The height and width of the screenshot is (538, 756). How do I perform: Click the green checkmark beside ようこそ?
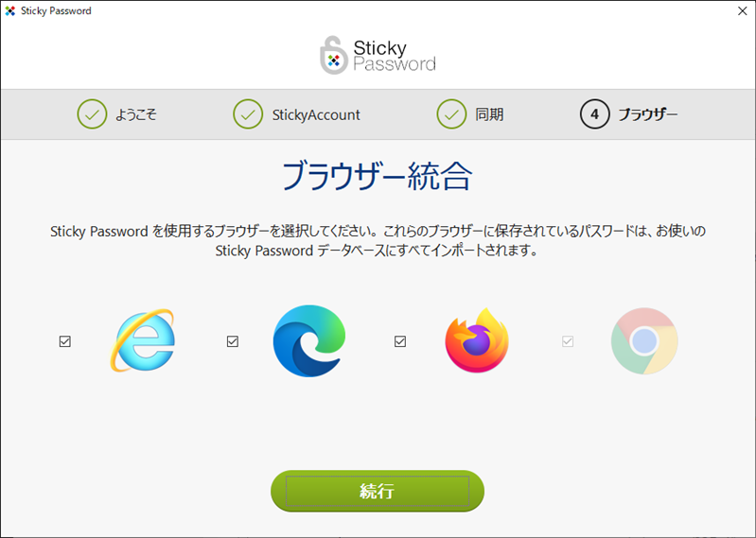pos(92,114)
